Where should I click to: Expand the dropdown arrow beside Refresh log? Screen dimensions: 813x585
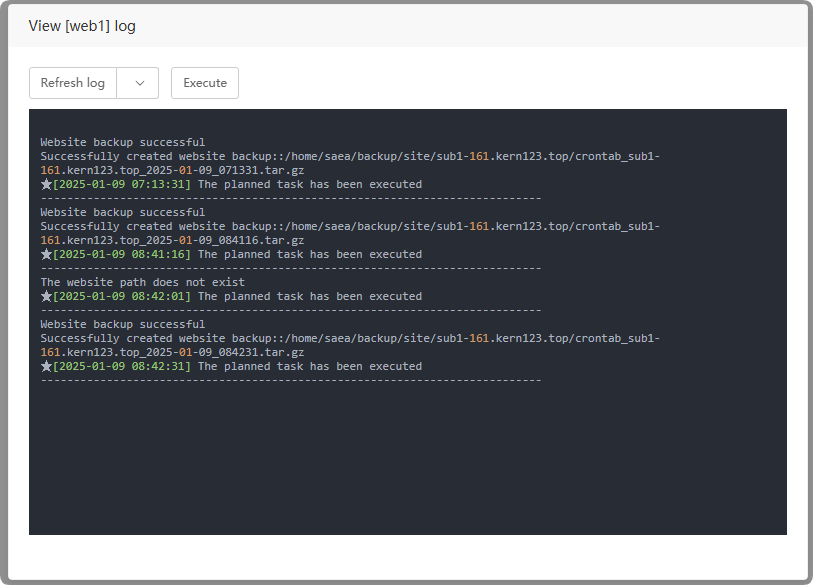(x=139, y=83)
